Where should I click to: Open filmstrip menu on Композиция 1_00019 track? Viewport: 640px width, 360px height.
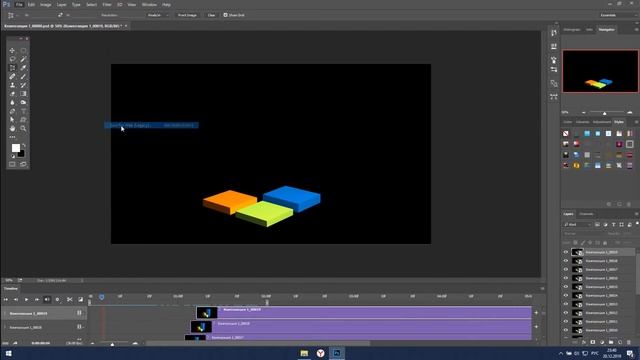click(80, 313)
